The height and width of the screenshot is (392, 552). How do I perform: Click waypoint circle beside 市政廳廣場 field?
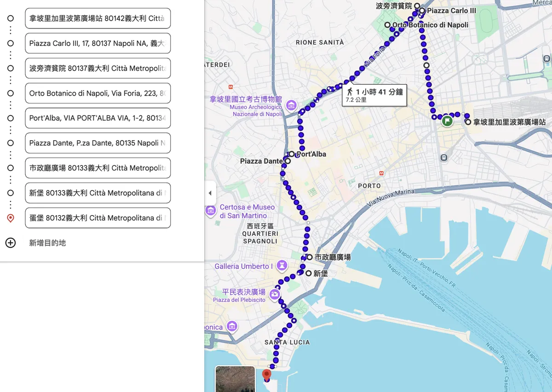pos(11,168)
